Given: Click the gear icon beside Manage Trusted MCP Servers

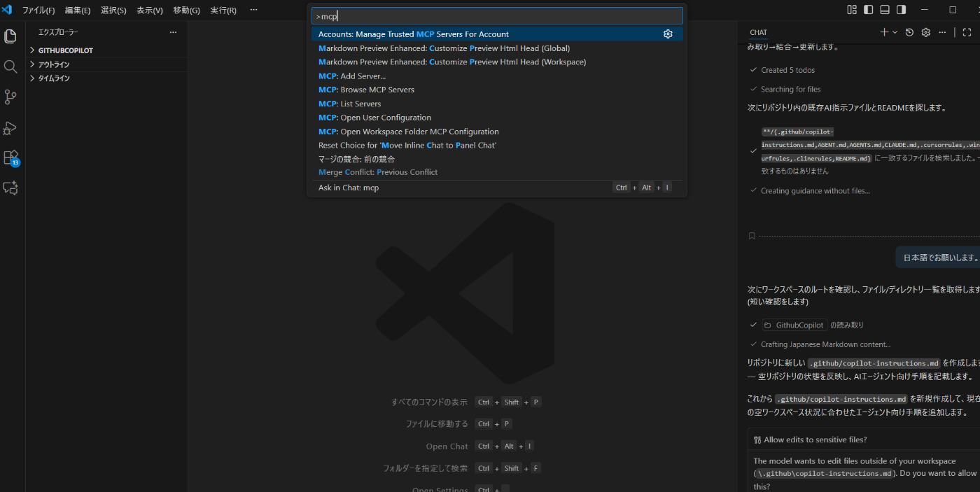Looking at the screenshot, I should [x=668, y=34].
